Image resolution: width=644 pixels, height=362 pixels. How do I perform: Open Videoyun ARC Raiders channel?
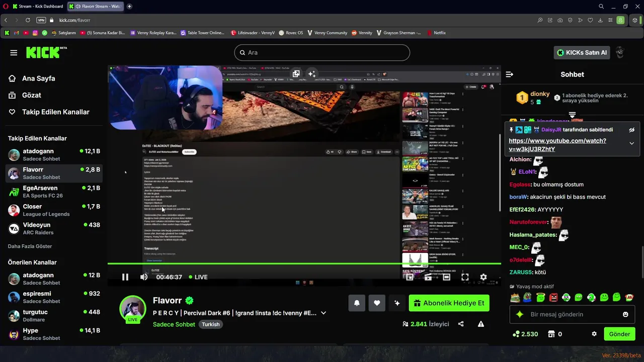tap(54, 228)
